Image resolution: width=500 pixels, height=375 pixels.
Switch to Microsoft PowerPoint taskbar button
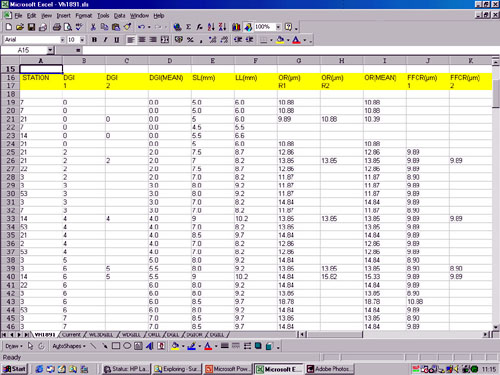(227, 369)
